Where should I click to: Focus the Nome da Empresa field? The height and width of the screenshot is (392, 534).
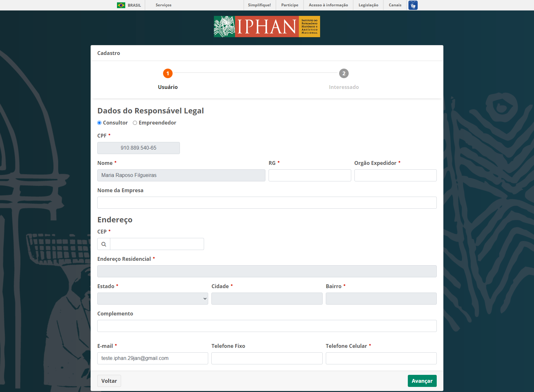click(267, 203)
